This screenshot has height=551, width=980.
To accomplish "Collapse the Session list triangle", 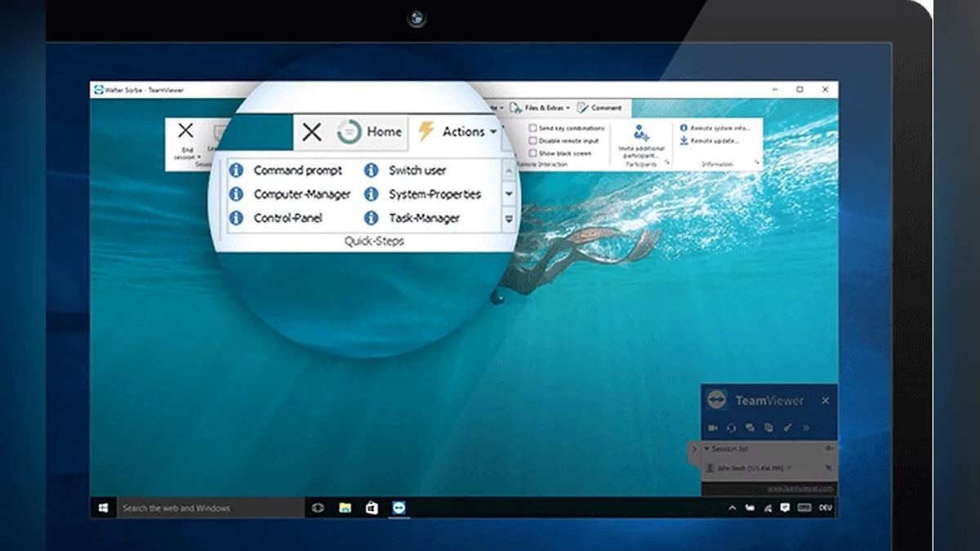I will coord(706,449).
